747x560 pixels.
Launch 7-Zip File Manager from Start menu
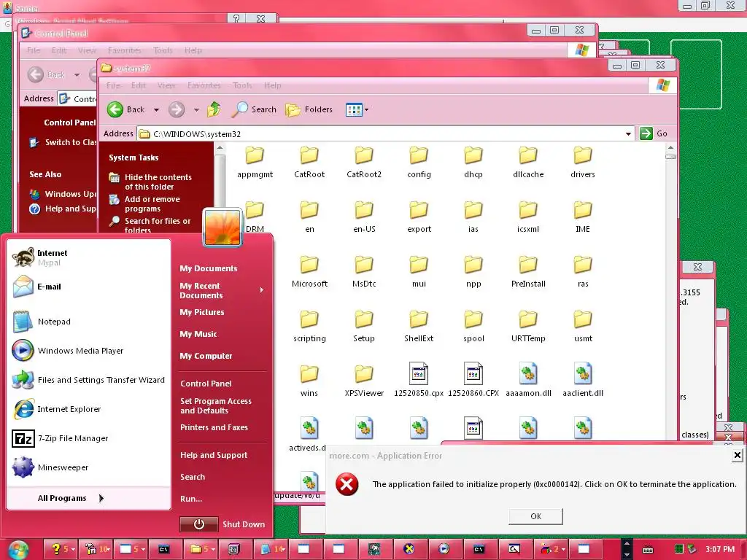click(60, 438)
